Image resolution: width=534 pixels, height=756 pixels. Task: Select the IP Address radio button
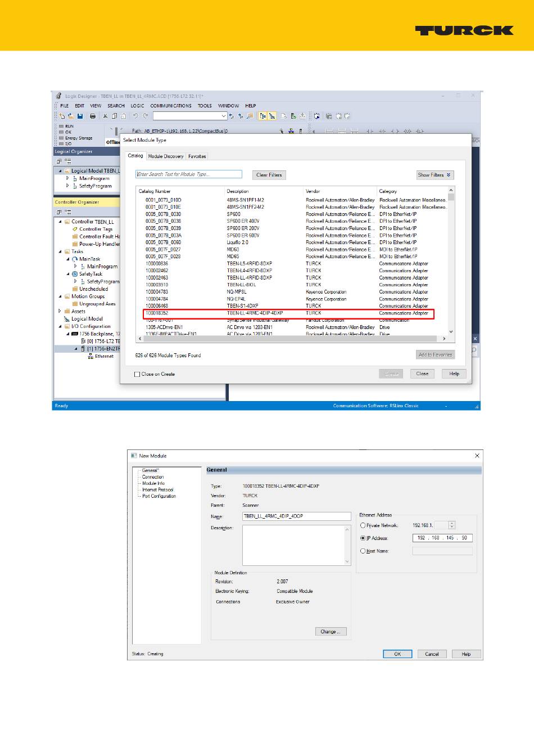(363, 538)
